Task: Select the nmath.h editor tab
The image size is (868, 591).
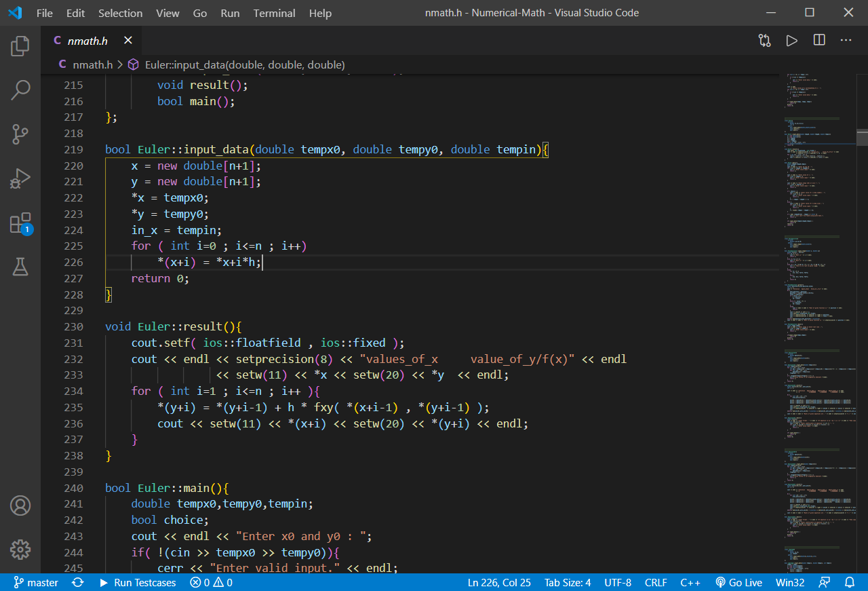Action: [87, 41]
